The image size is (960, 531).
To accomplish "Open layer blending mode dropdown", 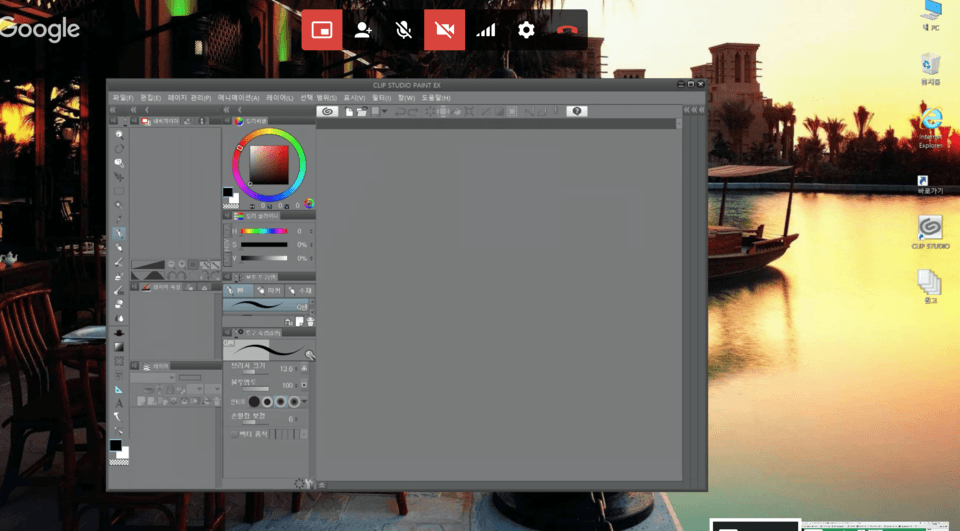I will coord(152,377).
